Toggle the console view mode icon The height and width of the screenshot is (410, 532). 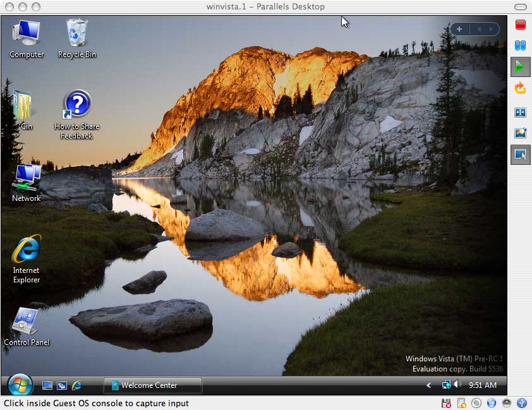click(520, 155)
